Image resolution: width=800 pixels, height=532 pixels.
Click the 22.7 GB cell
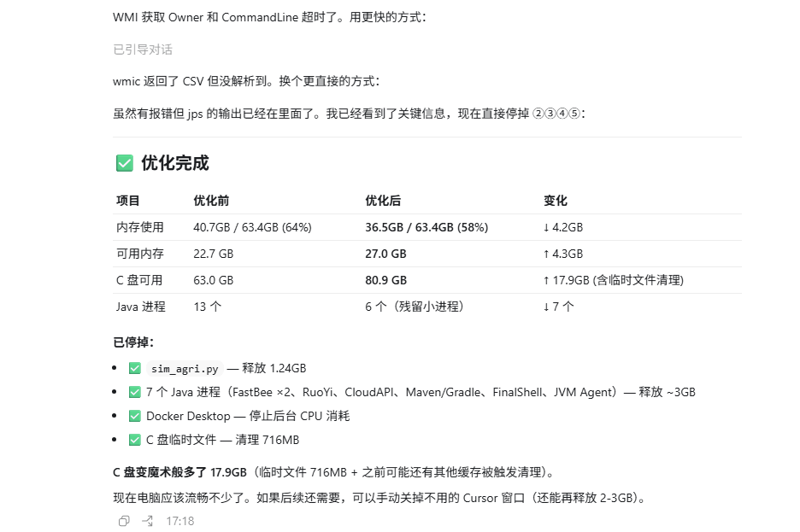214,254
